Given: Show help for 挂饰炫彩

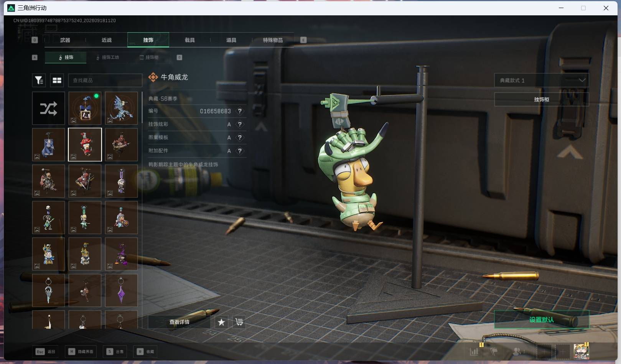Looking at the screenshot, I should [240, 124].
